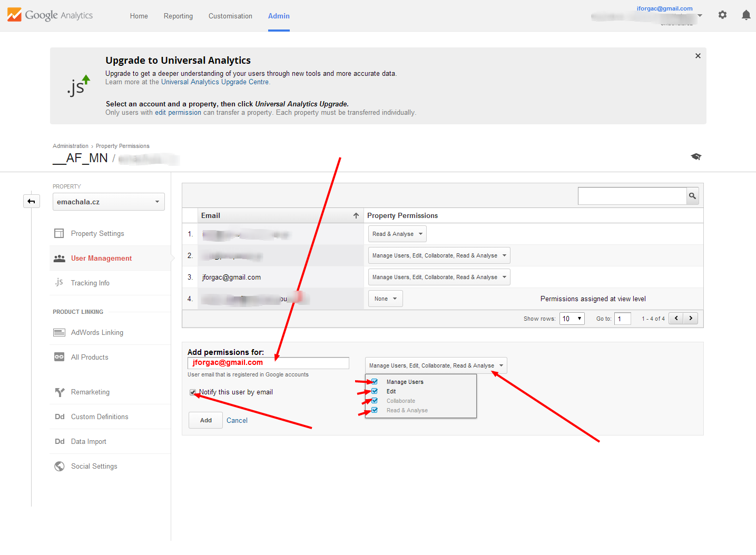This screenshot has height=555, width=756.
Task: Click the search magnifier button
Action: click(x=692, y=196)
